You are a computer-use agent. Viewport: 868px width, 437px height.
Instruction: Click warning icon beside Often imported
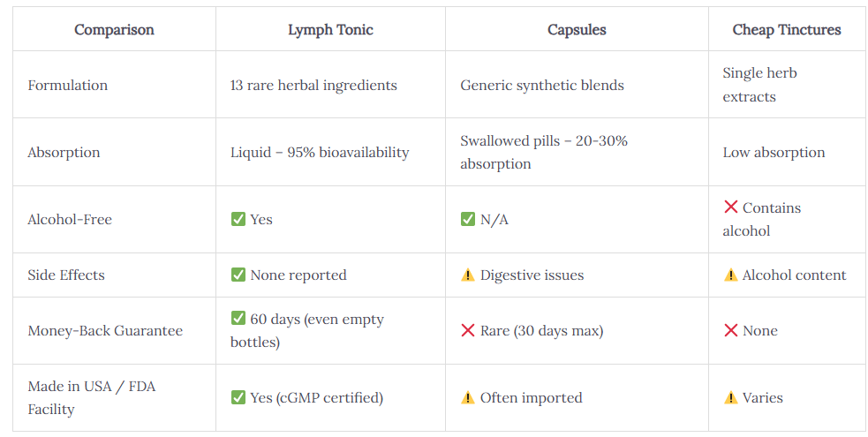468,397
